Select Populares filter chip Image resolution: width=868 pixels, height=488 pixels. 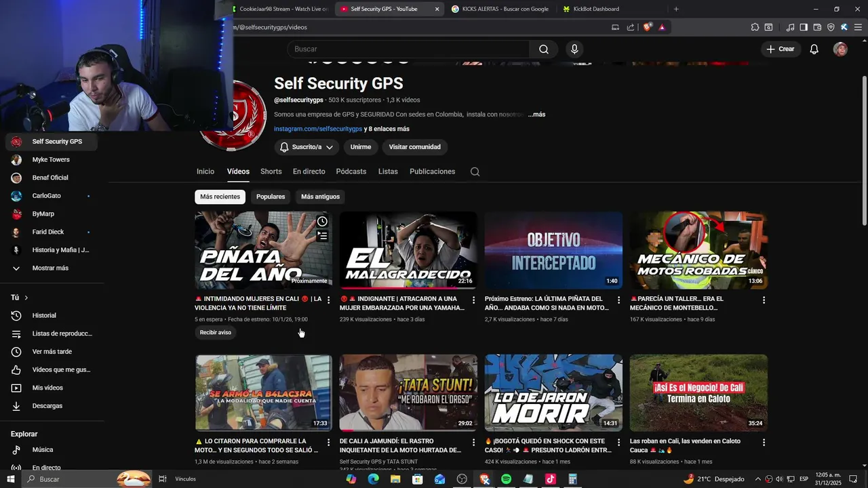click(x=271, y=197)
